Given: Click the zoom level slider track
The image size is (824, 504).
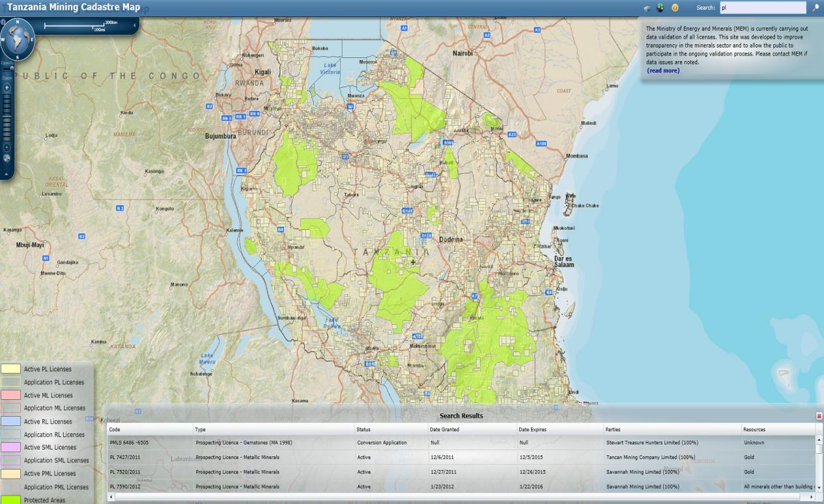Looking at the screenshot, I should (7, 117).
